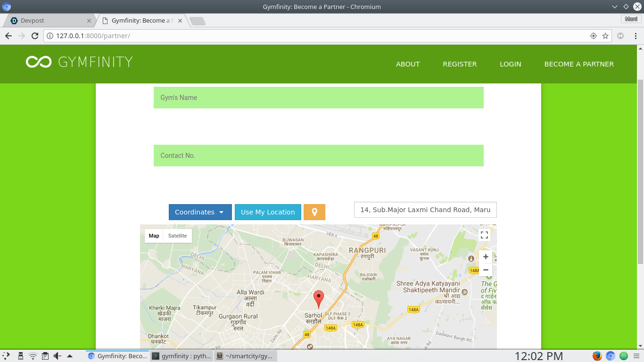
Task: Open the ABOUT navigation link
Action: pyautogui.click(x=408, y=64)
